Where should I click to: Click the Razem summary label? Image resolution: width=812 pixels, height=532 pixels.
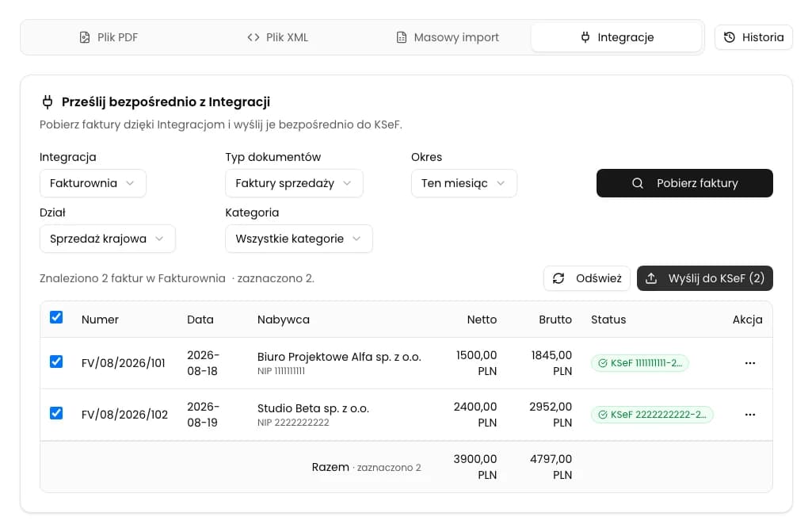coord(330,467)
